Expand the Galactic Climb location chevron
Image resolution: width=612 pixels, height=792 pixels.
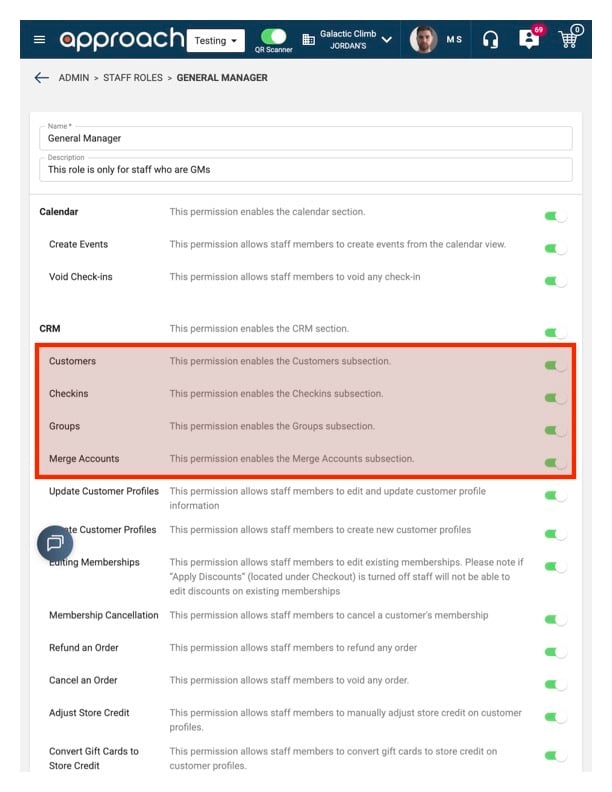coord(387,39)
